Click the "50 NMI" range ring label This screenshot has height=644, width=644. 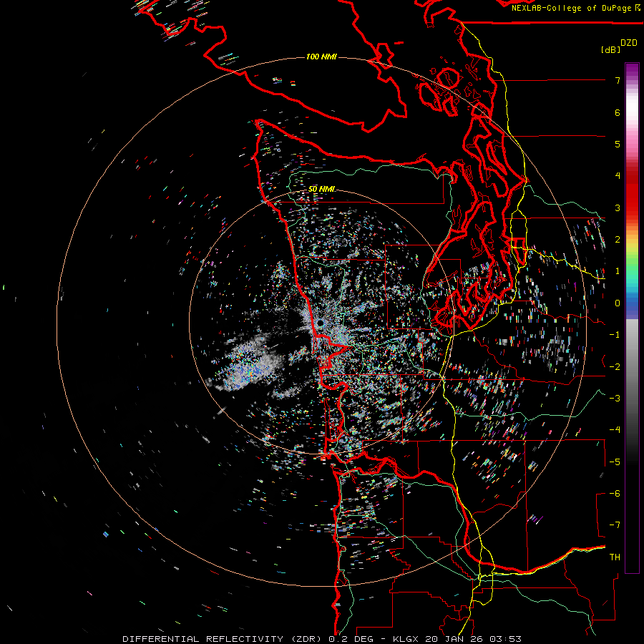(x=321, y=189)
